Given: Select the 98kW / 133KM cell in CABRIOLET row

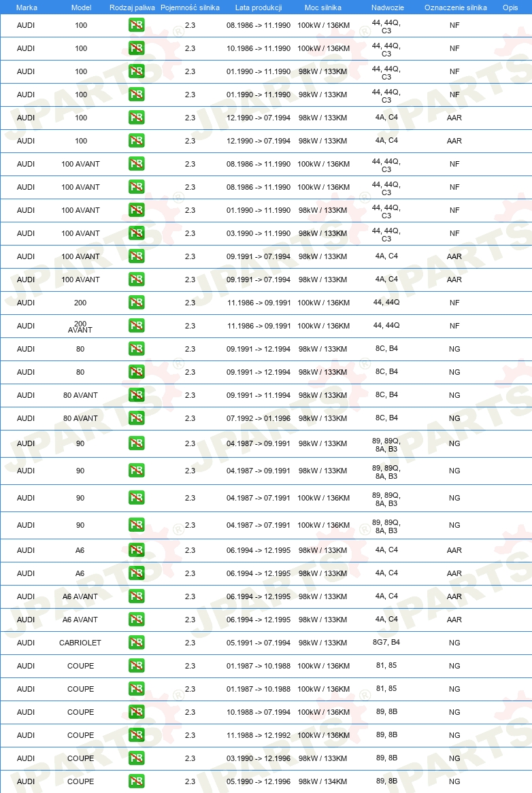Looking at the screenshot, I should (x=322, y=643).
